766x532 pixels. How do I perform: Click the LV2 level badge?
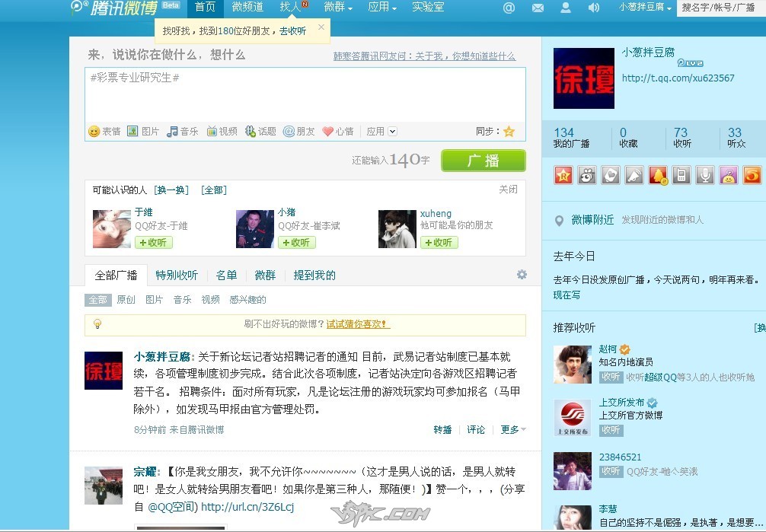(690, 63)
